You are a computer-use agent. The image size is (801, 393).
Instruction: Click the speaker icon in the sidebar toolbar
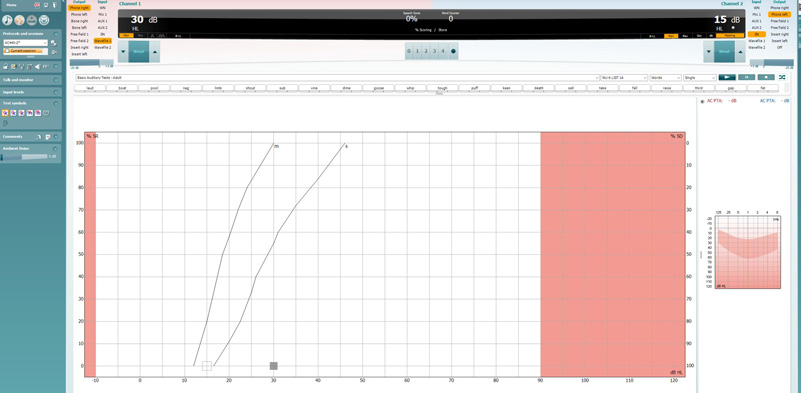point(38,67)
